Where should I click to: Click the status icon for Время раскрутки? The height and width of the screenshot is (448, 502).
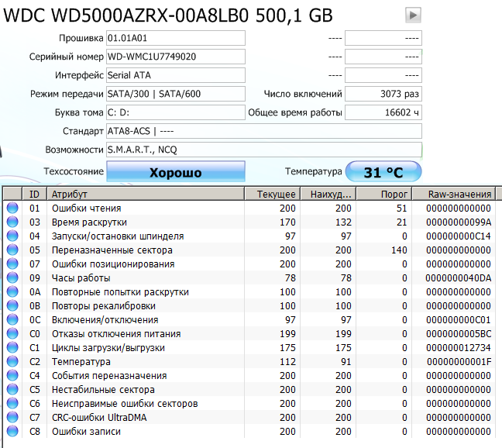12,222
